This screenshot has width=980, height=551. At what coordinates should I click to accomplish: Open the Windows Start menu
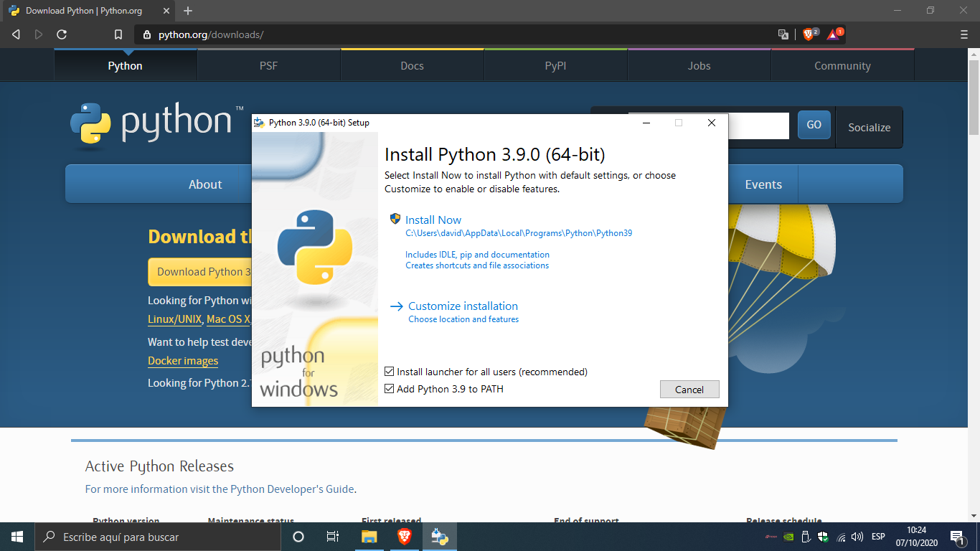(17, 537)
